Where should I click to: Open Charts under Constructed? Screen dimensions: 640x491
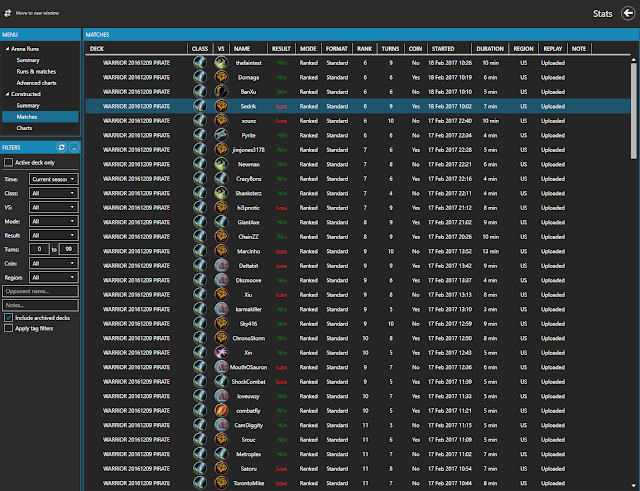click(x=24, y=128)
